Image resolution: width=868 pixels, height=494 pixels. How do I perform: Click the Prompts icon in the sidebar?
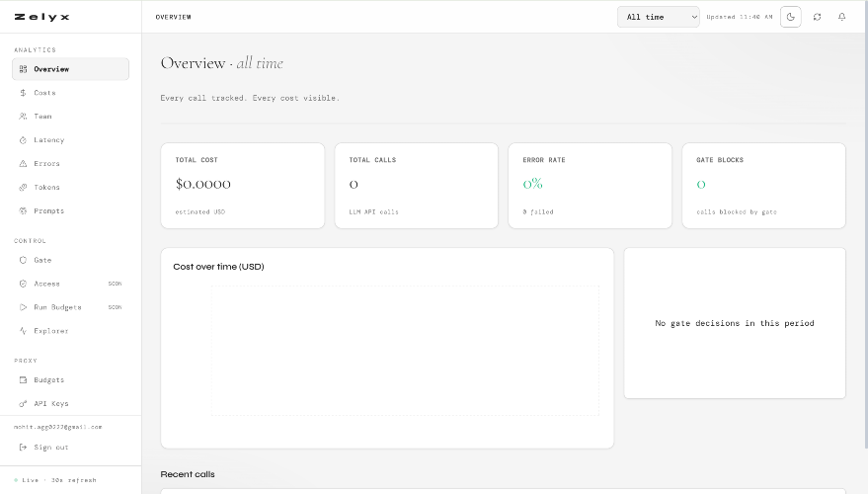tap(23, 211)
